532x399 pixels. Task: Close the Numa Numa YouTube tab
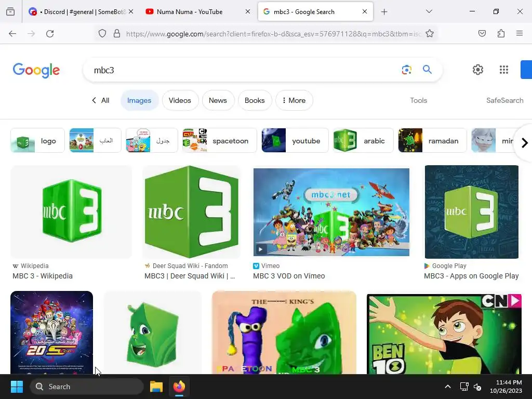(248, 12)
